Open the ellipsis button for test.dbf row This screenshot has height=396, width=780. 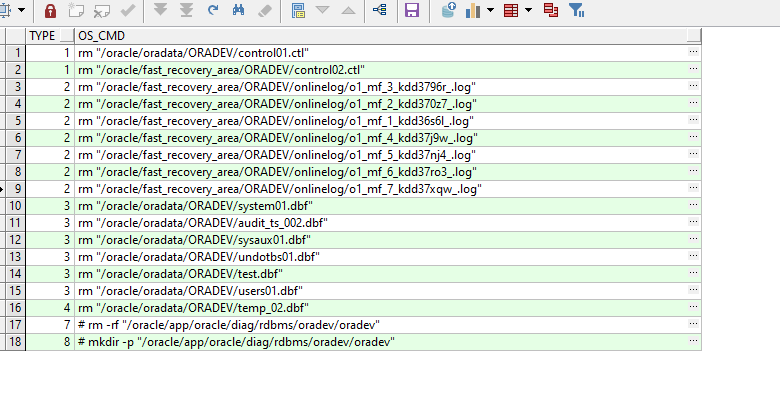[693, 273]
